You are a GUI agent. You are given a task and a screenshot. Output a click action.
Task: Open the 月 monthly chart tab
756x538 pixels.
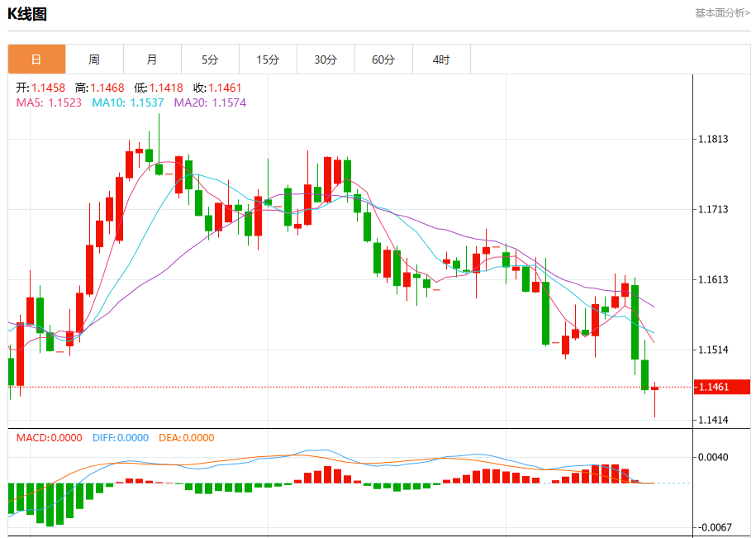point(152,60)
